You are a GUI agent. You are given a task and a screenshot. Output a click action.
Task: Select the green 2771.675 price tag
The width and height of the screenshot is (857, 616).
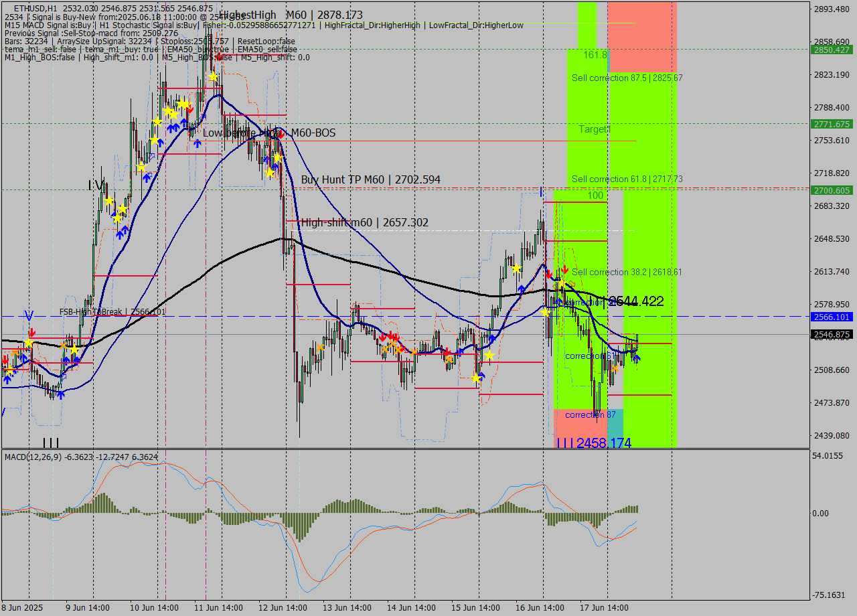[x=830, y=124]
